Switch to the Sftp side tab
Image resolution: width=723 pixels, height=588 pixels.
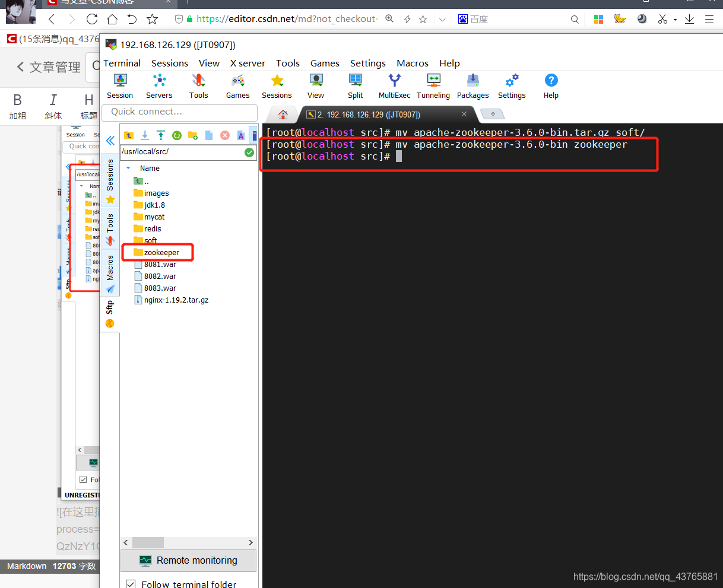[110, 314]
